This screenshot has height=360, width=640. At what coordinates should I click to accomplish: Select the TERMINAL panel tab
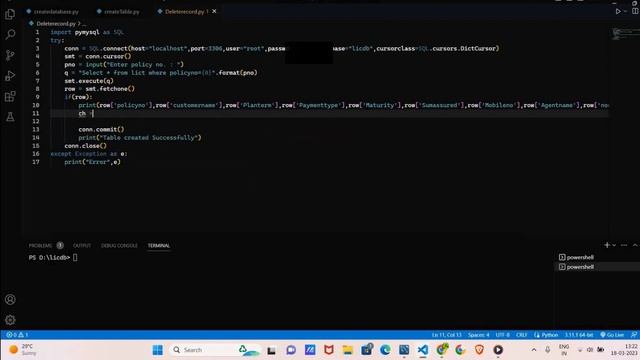[159, 245]
